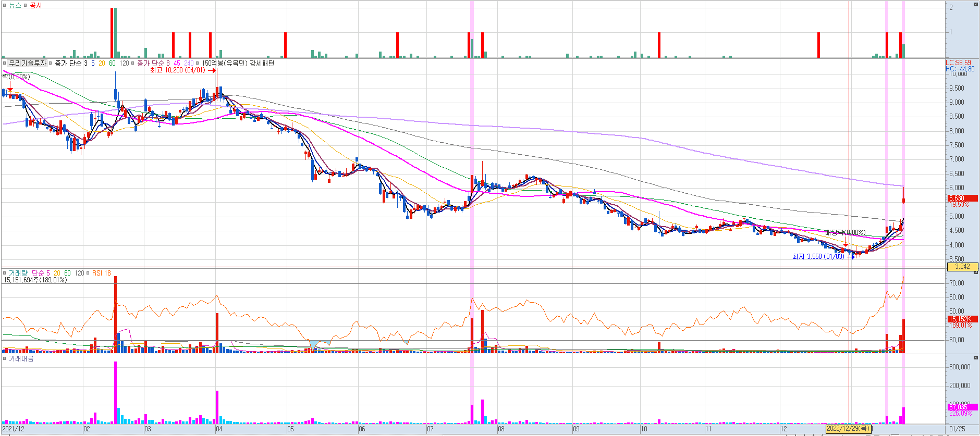Viewport: 980px width, 436px height.
Task: Toggle marker before first 종가 단순 indicator
Action: [51, 63]
